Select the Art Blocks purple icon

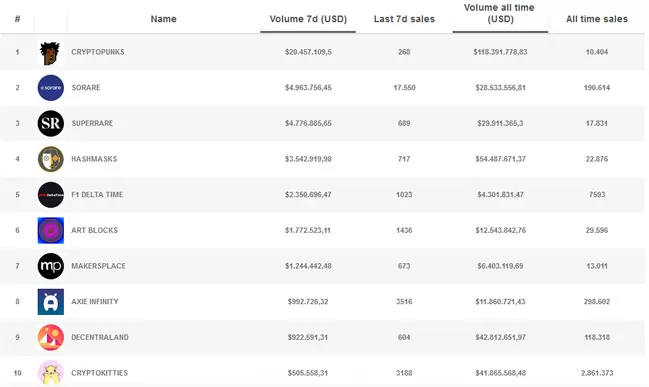coord(50,230)
